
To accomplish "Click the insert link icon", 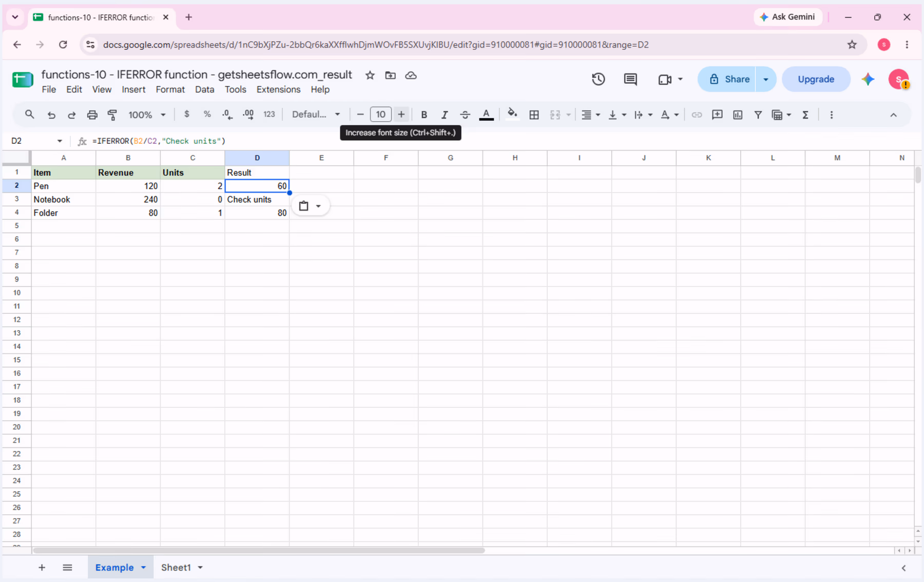I will 697,115.
